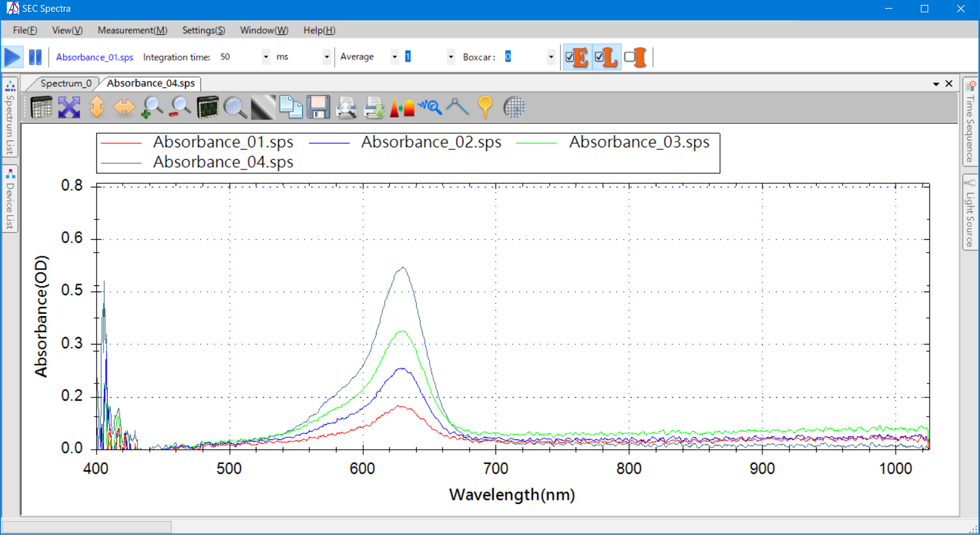
Task: Toggle the L checkbox
Action: [600, 57]
